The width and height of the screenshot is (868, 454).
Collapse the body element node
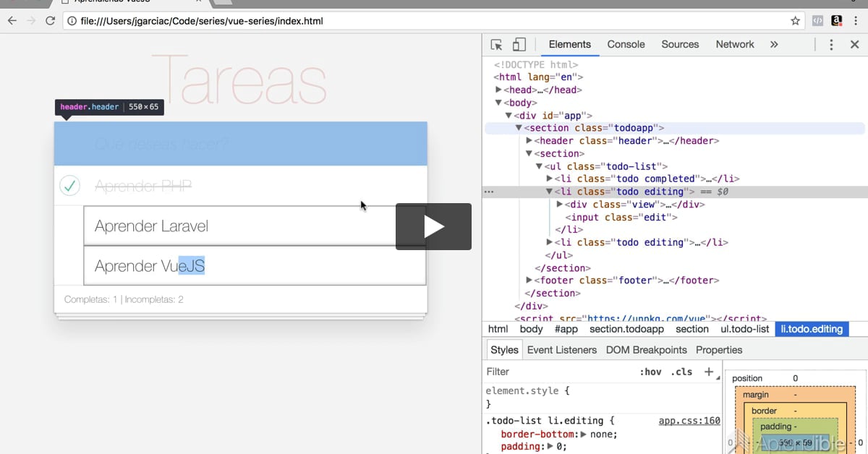498,103
